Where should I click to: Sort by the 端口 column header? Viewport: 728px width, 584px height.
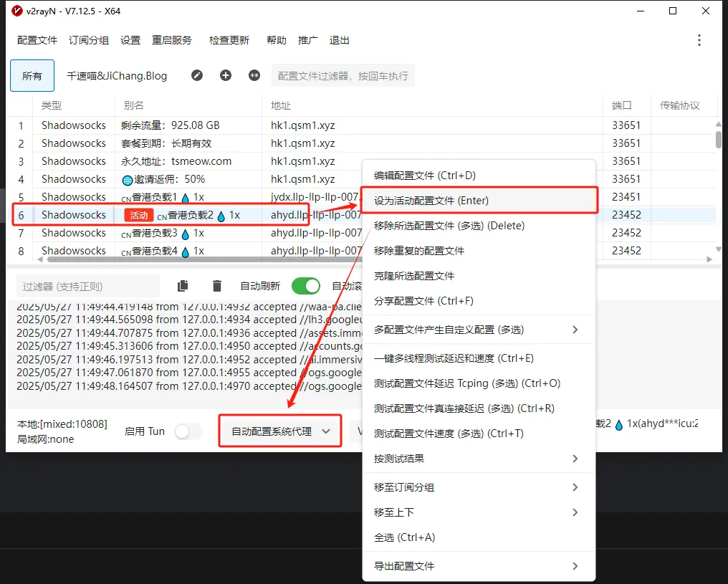[x=622, y=105]
